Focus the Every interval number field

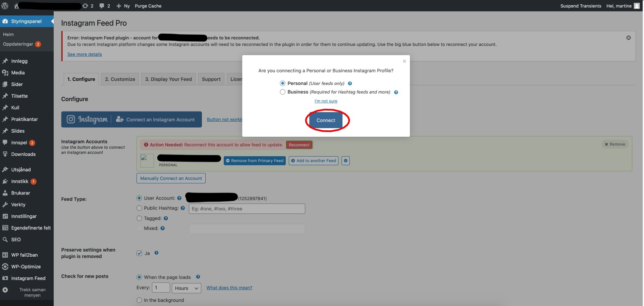[x=161, y=288]
